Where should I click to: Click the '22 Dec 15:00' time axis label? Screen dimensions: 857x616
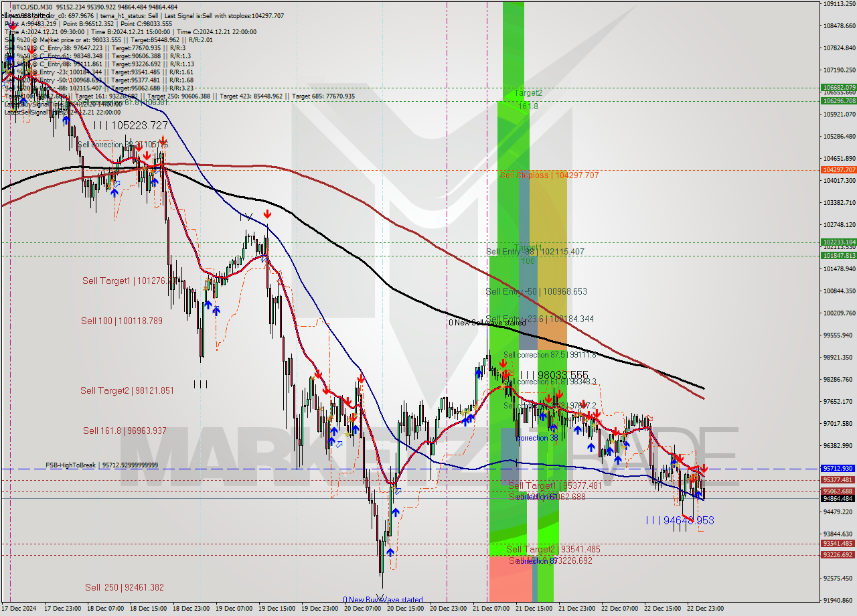[x=664, y=609]
